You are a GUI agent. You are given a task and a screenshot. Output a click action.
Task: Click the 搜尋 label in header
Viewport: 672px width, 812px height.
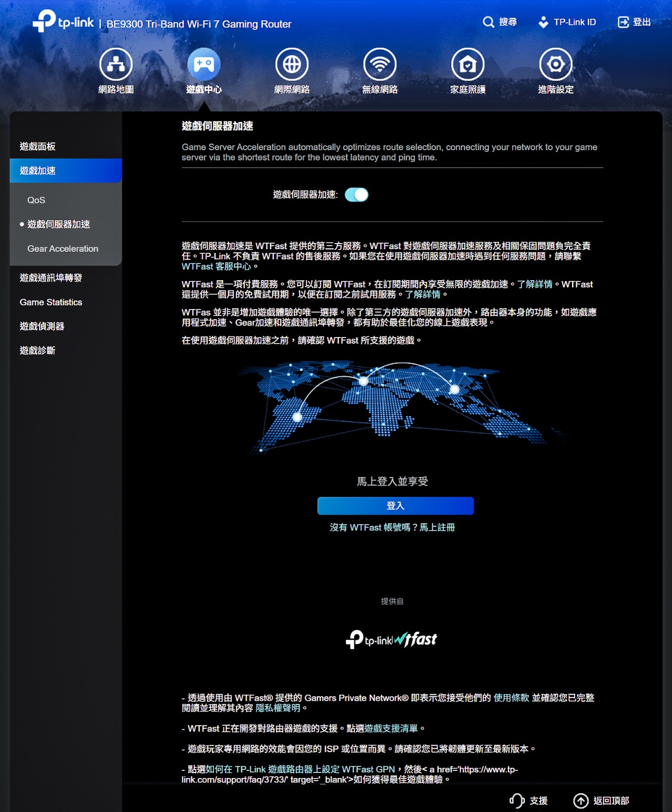[x=508, y=22]
